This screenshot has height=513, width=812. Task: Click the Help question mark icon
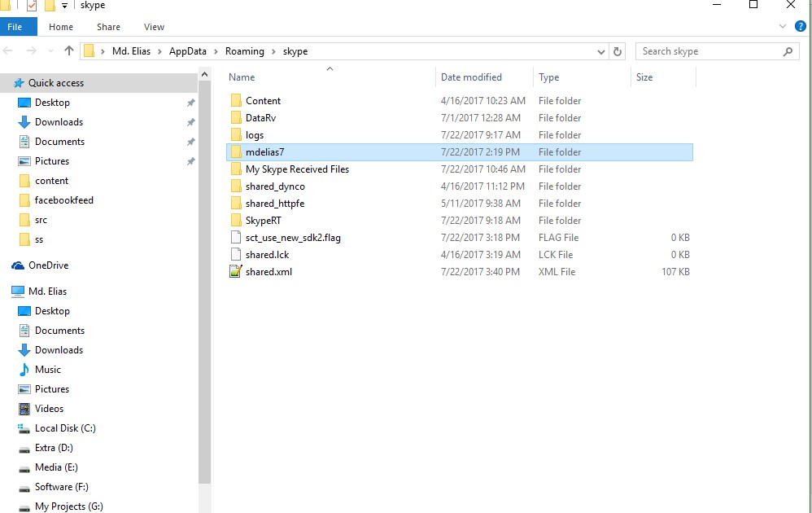(x=800, y=26)
